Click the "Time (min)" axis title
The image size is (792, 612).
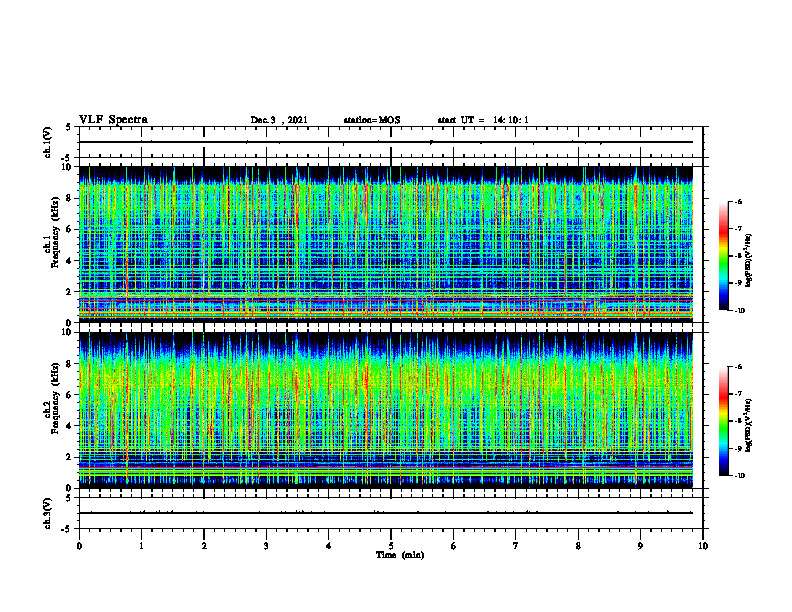pyautogui.click(x=400, y=555)
